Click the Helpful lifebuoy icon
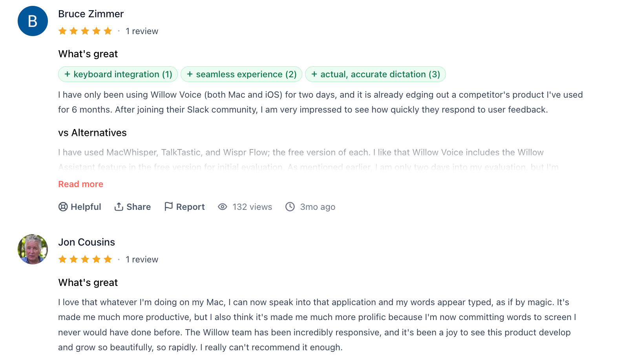Image resolution: width=625 pixels, height=364 pixels. pyautogui.click(x=63, y=207)
